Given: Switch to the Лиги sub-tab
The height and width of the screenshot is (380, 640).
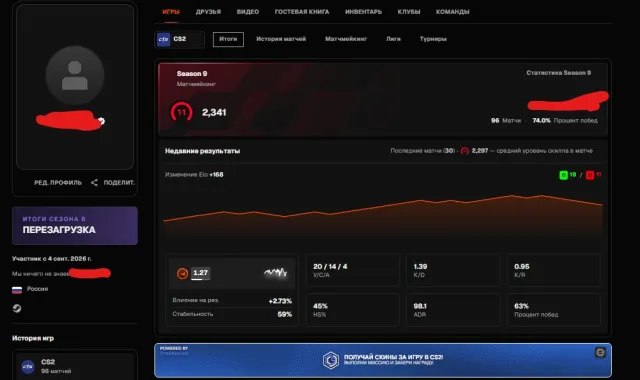Looking at the screenshot, I should 393,39.
